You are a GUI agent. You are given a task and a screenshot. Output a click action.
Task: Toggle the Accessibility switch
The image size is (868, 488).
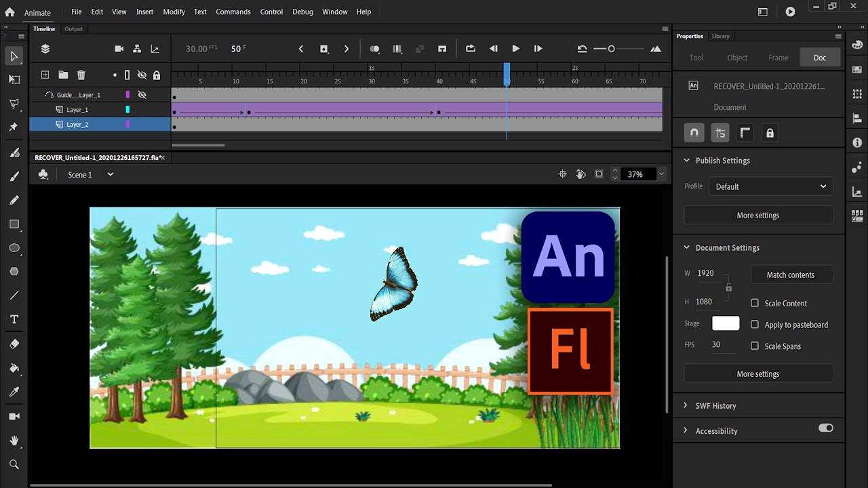click(825, 428)
